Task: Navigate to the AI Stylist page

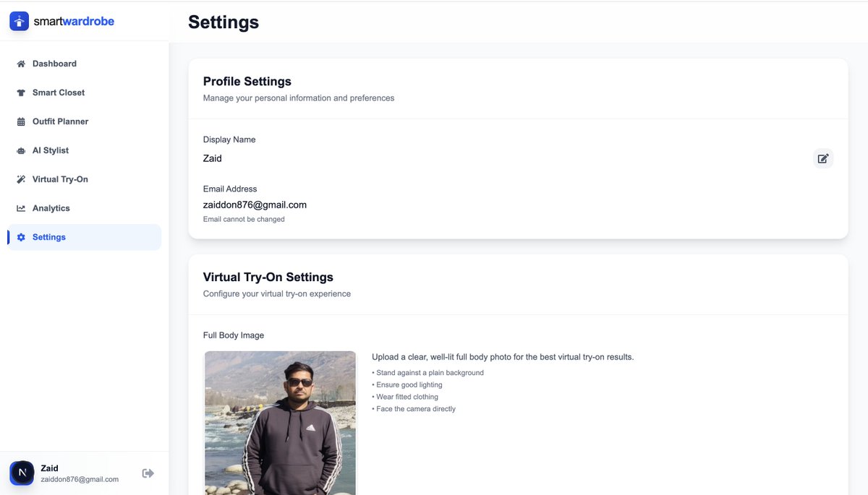Action: tap(51, 150)
